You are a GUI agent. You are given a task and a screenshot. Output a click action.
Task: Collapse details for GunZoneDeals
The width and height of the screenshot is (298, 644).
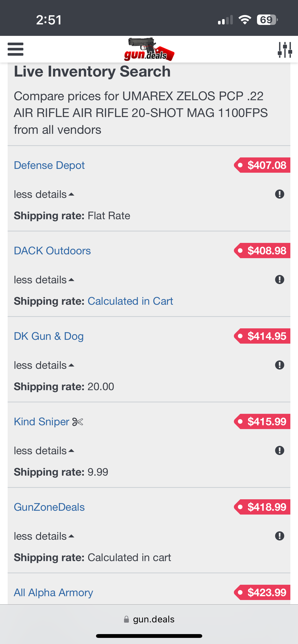[x=44, y=536]
